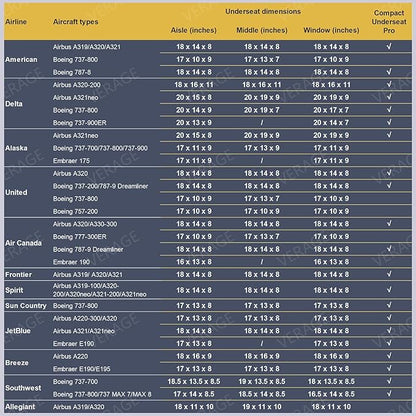Click the checkmark in the Delta Boeing 737-900ER row
The image size is (416, 416).
[389, 122]
